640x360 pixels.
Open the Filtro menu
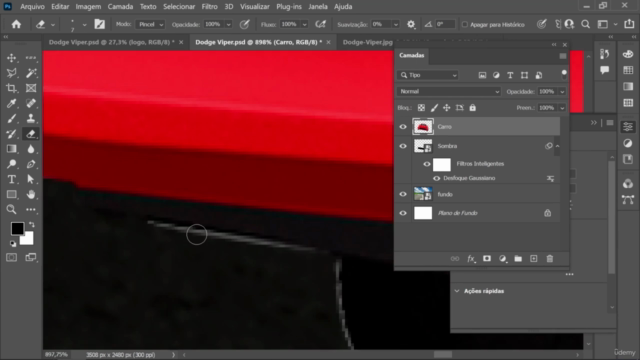tap(209, 7)
